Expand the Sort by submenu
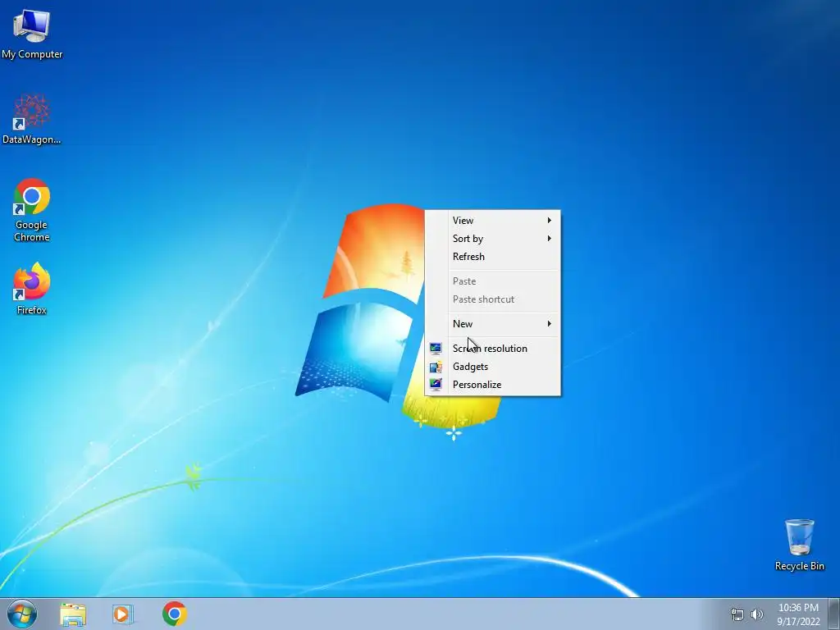The height and width of the screenshot is (630, 840). (x=493, y=239)
